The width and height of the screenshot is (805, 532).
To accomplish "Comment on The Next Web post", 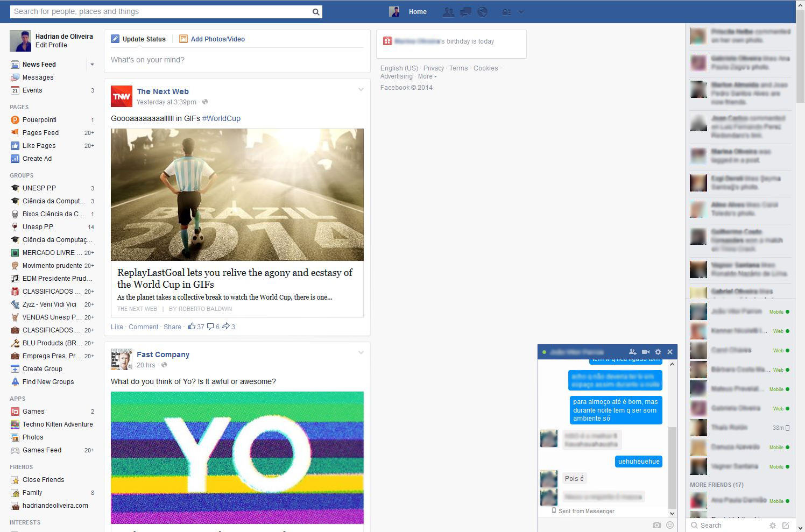I will tap(143, 327).
